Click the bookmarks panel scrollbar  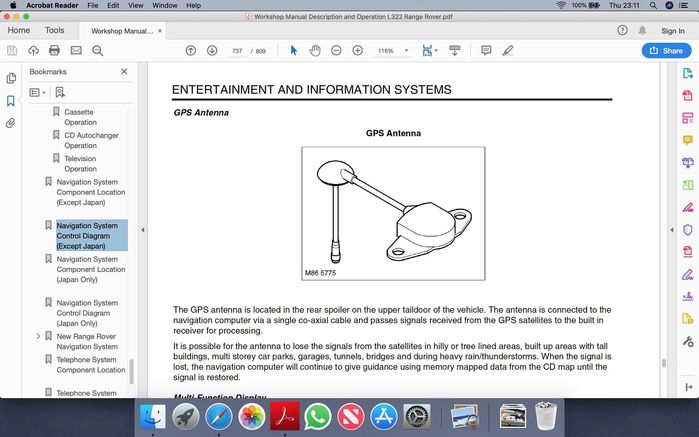tap(132, 371)
